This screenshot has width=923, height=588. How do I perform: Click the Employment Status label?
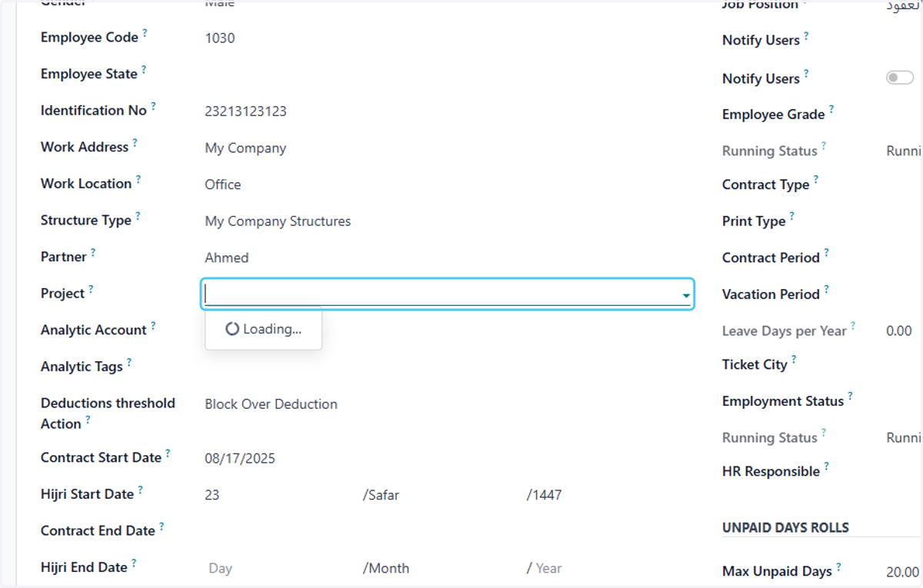783,401
